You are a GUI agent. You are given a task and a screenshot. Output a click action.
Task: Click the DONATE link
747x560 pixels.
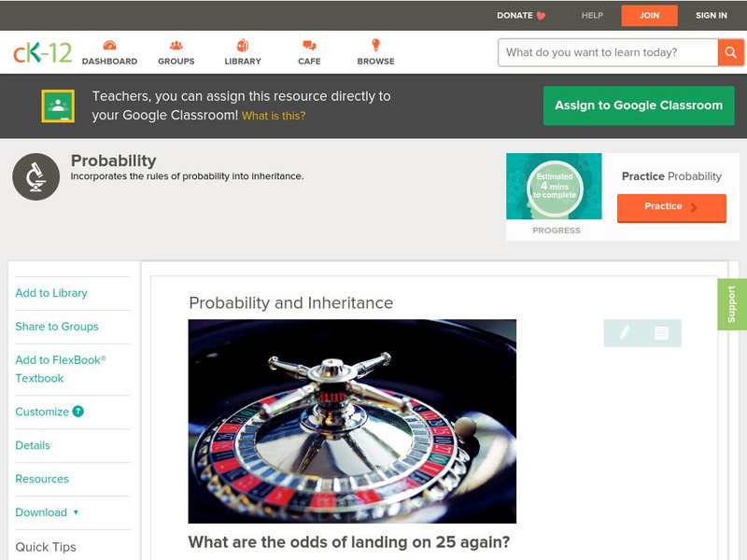tap(514, 15)
